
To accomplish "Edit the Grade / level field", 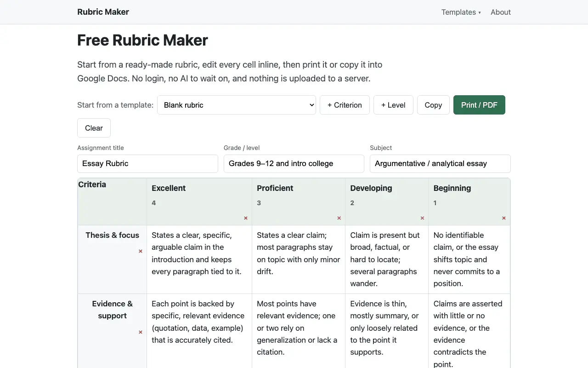I will pyautogui.click(x=294, y=164).
